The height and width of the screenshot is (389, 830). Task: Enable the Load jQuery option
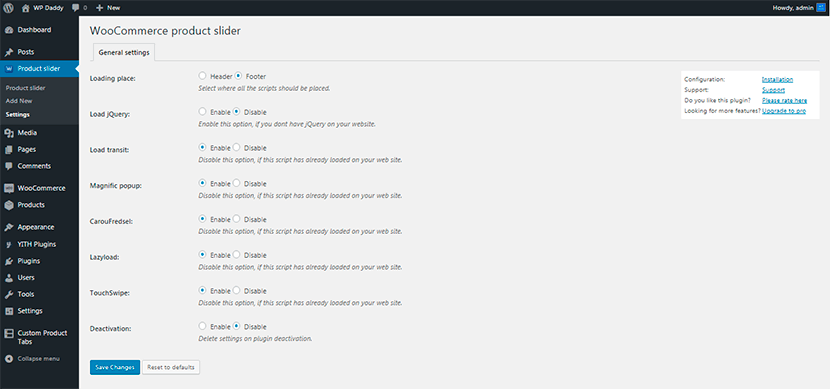[202, 112]
